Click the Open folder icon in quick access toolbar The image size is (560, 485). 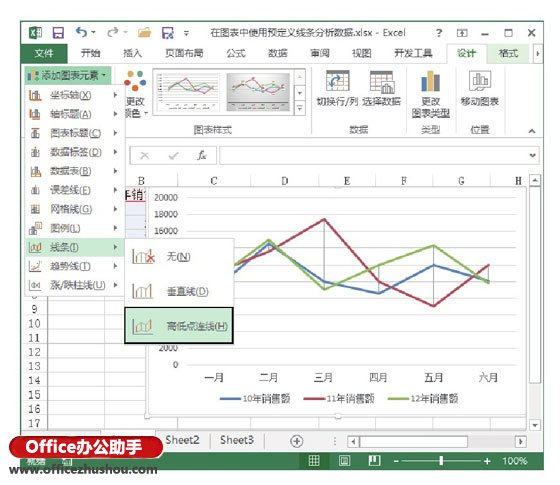144,33
